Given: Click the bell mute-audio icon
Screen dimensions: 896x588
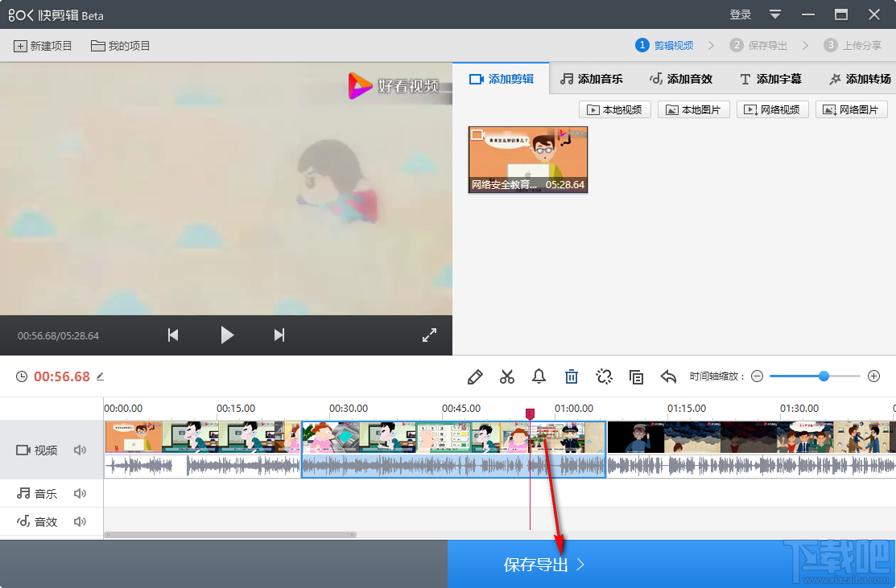Looking at the screenshot, I should point(539,376).
